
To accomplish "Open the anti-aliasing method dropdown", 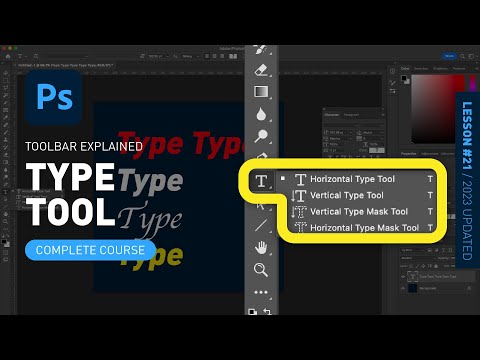I will [x=190, y=56].
